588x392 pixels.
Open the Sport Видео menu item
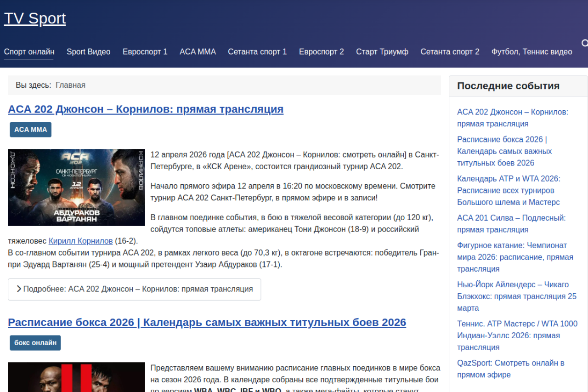point(88,52)
